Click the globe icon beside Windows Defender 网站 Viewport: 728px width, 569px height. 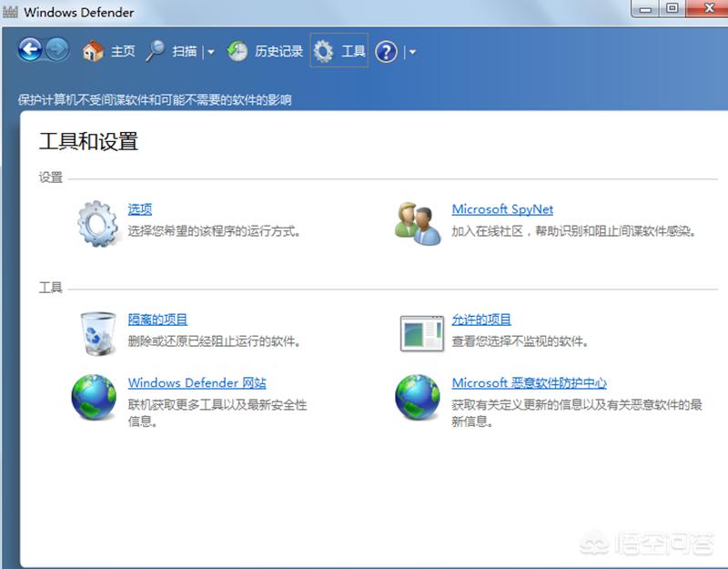[x=95, y=398]
